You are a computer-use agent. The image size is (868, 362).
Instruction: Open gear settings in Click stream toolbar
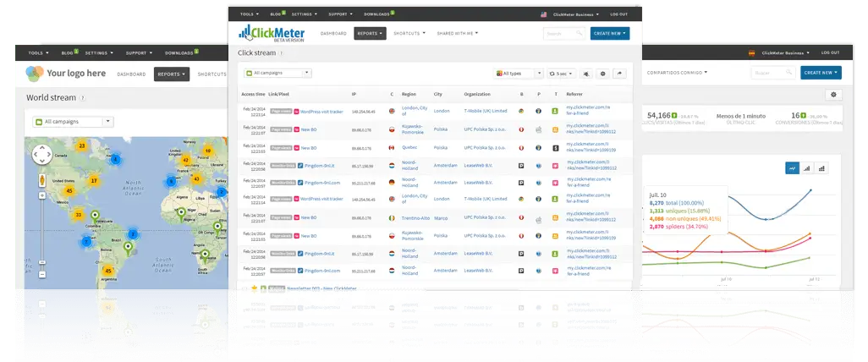tap(603, 74)
